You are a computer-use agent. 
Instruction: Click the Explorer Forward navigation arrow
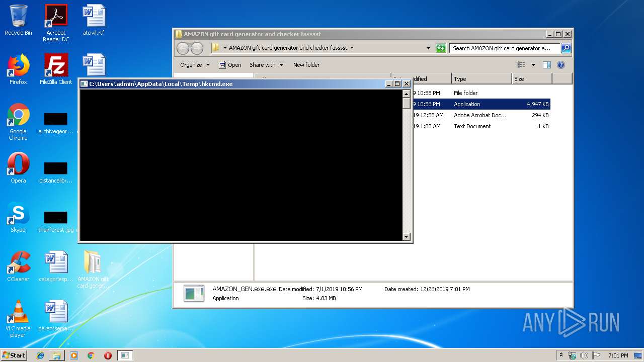pyautogui.click(x=197, y=48)
